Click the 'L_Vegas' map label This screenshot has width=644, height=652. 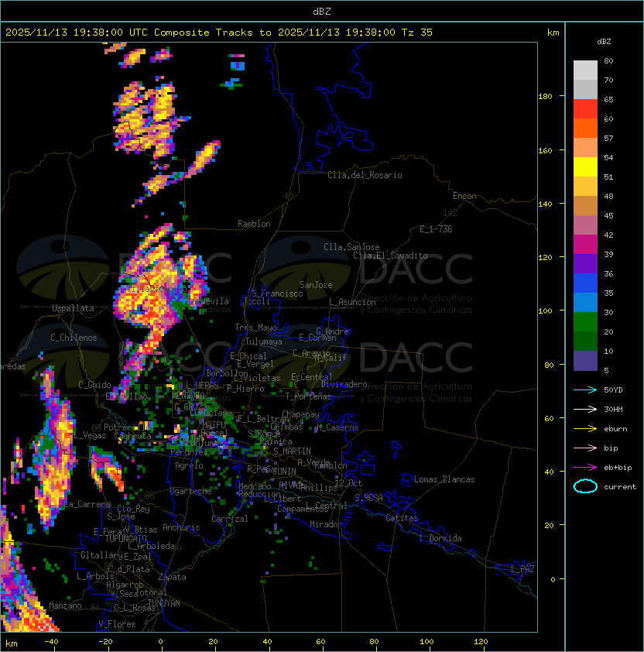click(90, 435)
